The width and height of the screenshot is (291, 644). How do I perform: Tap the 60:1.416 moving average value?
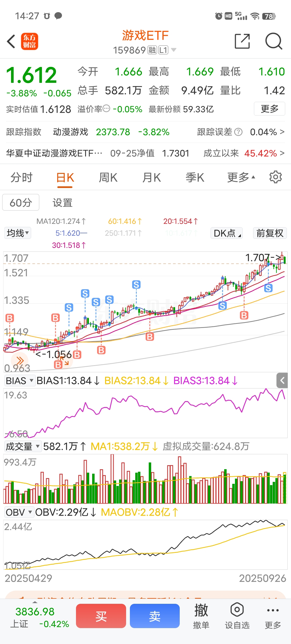(x=125, y=221)
